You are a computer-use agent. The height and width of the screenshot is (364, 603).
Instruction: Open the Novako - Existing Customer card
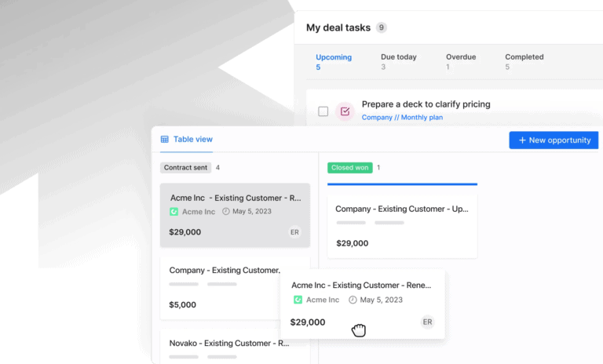click(235, 346)
